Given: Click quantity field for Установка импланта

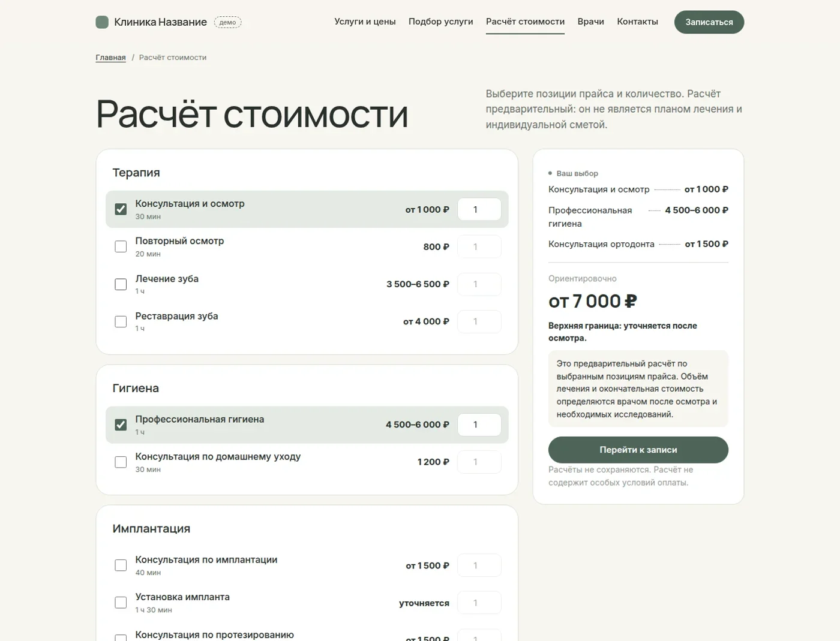Looking at the screenshot, I should 479,603.
